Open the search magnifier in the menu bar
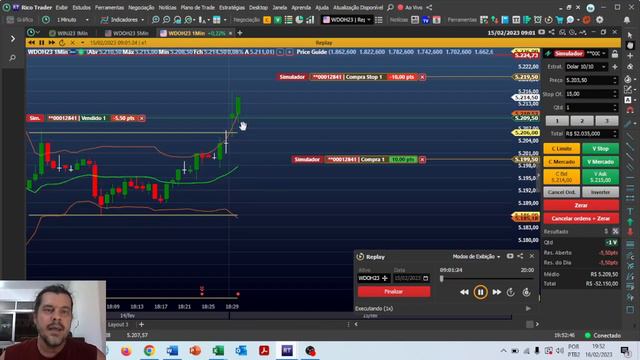The height and width of the screenshot is (360, 640). point(391,7)
